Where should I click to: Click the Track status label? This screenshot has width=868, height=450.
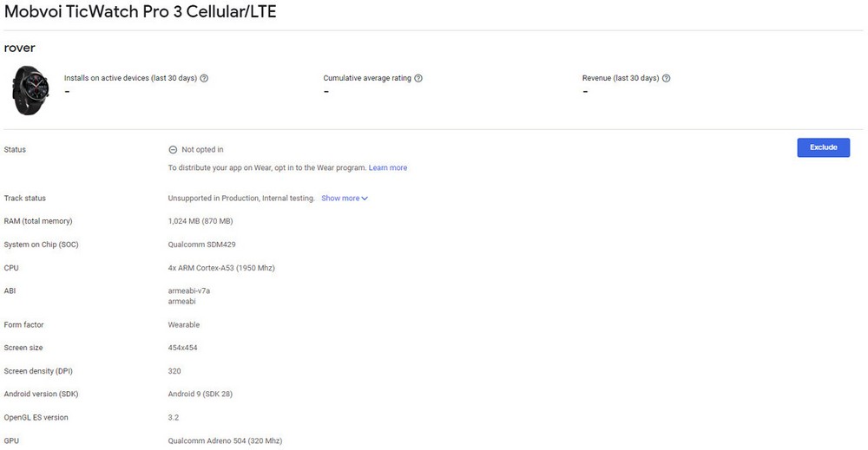(25, 198)
